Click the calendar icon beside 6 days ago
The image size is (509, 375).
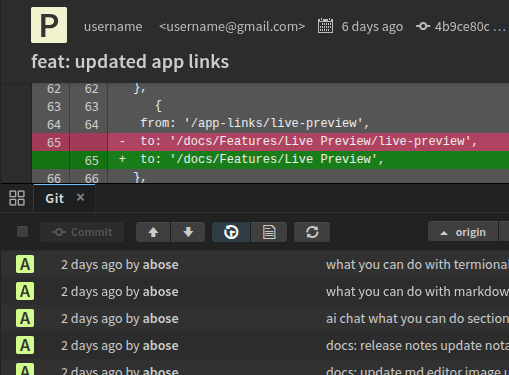pos(325,26)
